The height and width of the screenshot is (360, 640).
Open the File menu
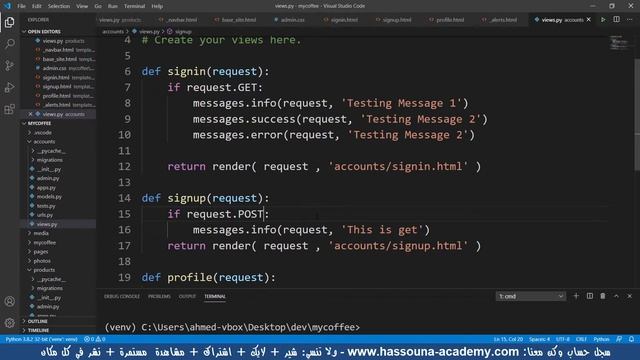click(21, 6)
